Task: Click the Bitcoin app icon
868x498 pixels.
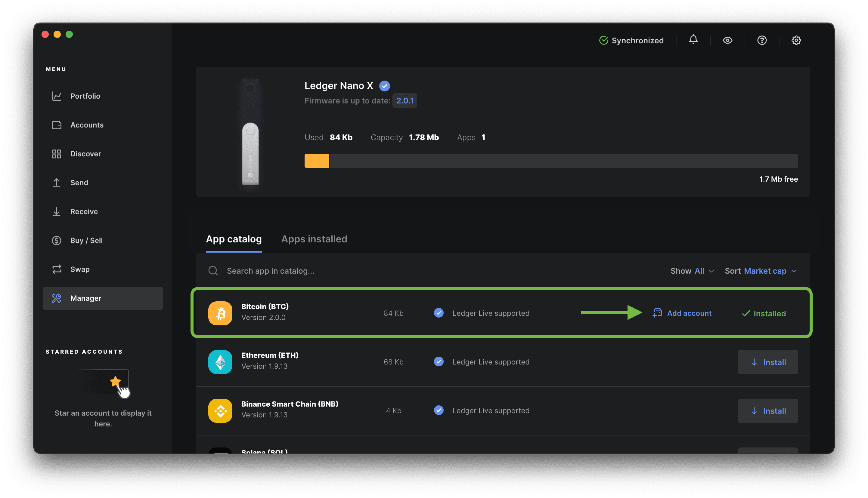Action: [x=220, y=313]
